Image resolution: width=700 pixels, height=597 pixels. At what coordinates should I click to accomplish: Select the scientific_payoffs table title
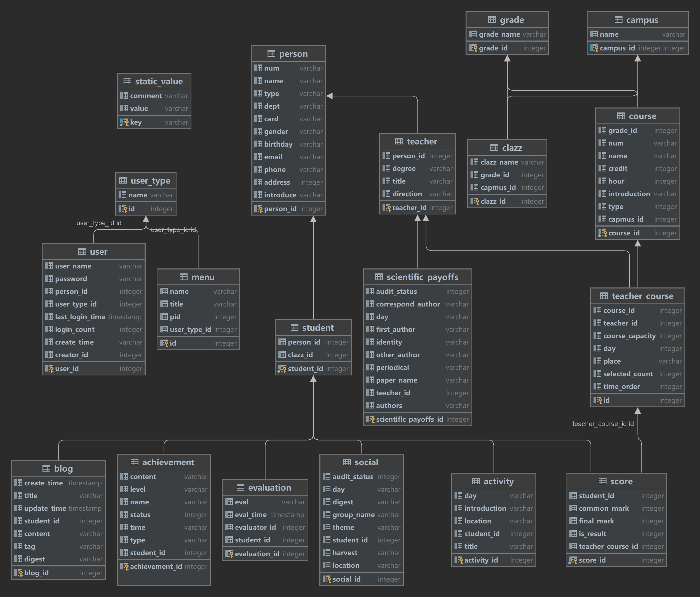tap(422, 277)
